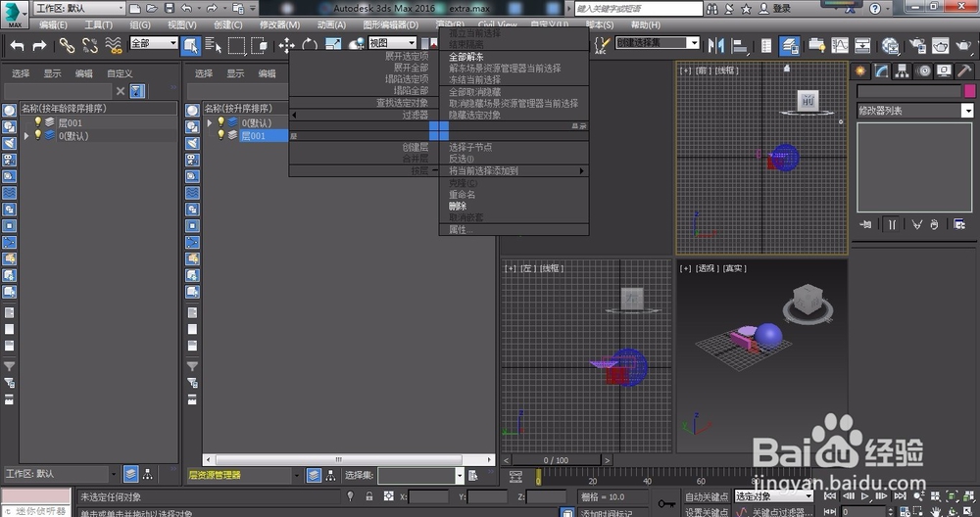
Task: Click the Open File icon in quick access toolbar
Action: [x=152, y=8]
